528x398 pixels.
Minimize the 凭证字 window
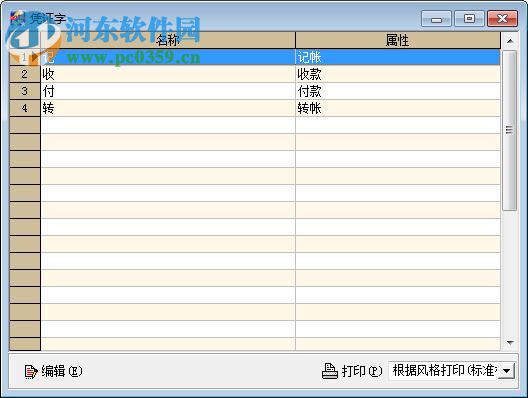pyautogui.click(x=436, y=19)
